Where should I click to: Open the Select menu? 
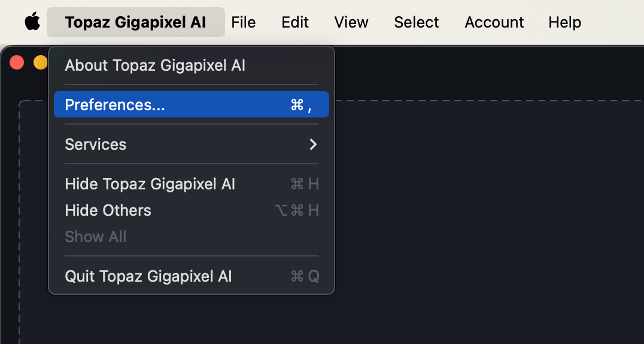[x=416, y=22]
